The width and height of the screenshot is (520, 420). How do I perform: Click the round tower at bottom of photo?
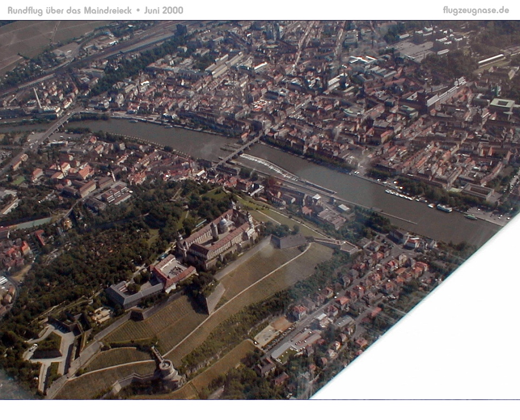pos(167,371)
